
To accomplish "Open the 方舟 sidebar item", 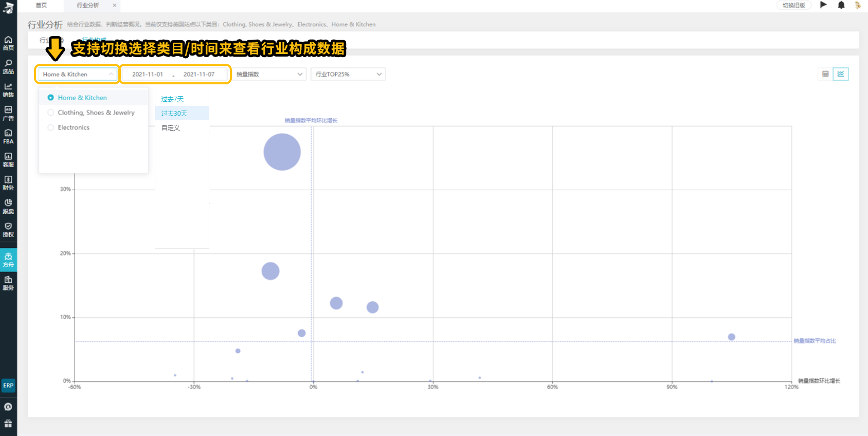I will click(x=8, y=260).
